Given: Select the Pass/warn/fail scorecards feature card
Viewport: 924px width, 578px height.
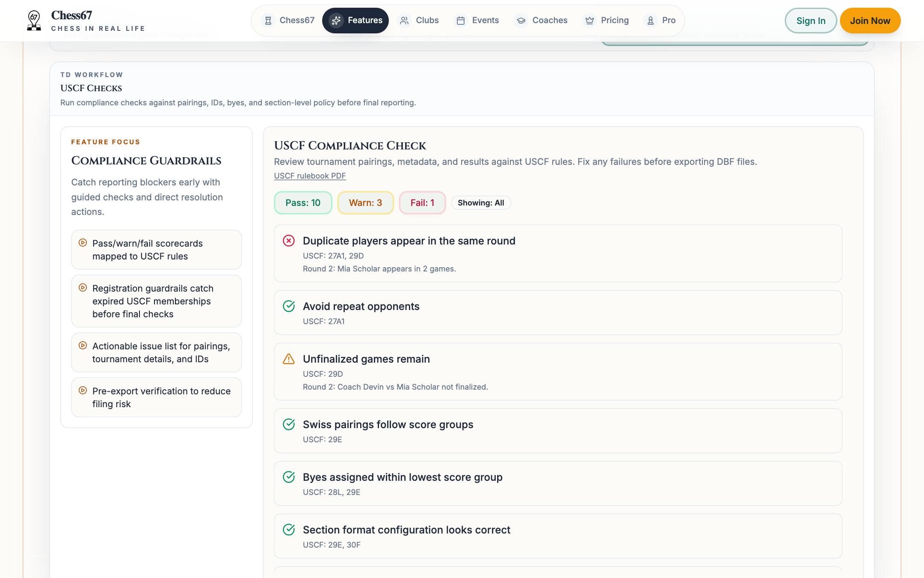Looking at the screenshot, I should (157, 250).
